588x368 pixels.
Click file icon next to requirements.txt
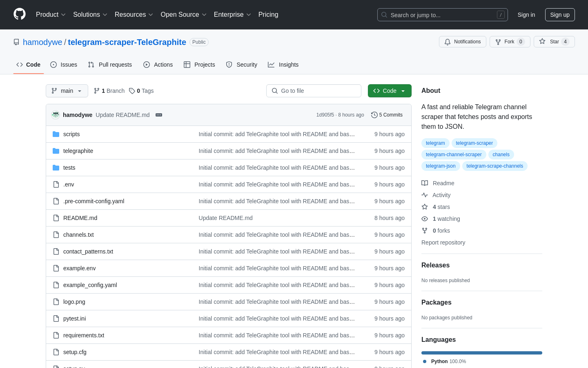pos(56,335)
